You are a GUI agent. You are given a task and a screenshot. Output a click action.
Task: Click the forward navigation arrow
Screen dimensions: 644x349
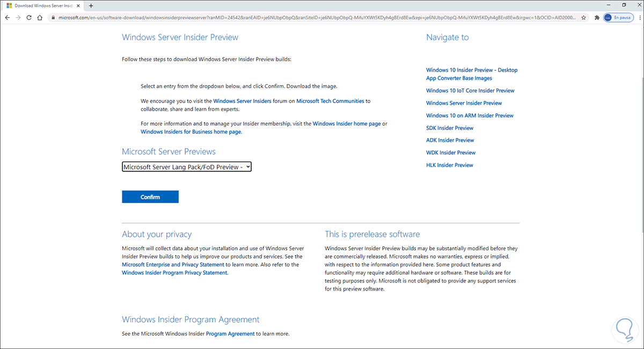click(x=19, y=17)
